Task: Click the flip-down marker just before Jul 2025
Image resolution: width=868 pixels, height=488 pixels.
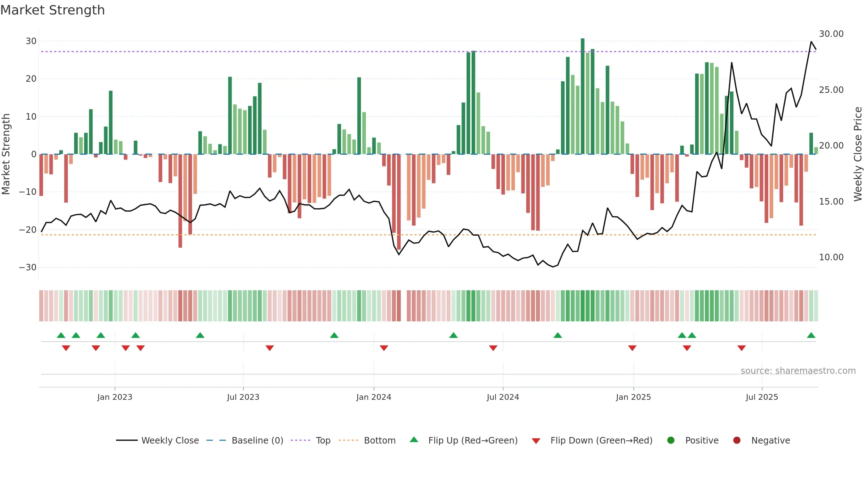Action: click(x=742, y=348)
